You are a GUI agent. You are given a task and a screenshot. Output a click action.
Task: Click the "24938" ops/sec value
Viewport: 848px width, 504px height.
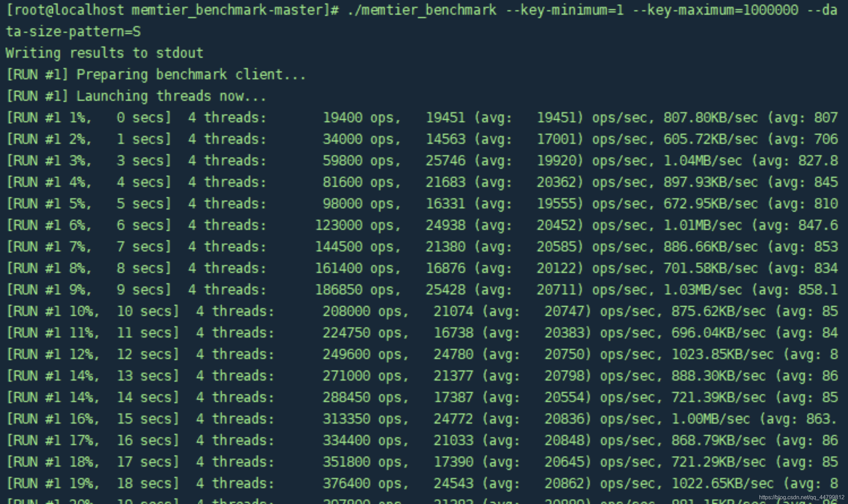446,225
